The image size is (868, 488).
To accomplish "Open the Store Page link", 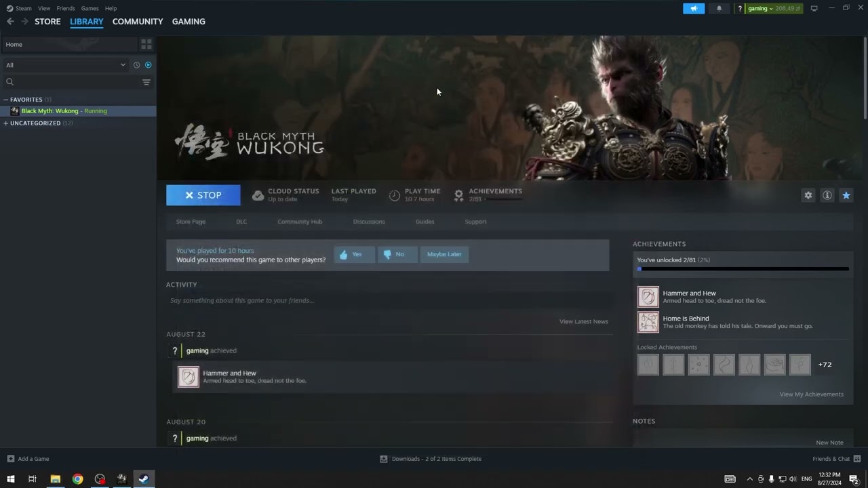I will pyautogui.click(x=191, y=222).
